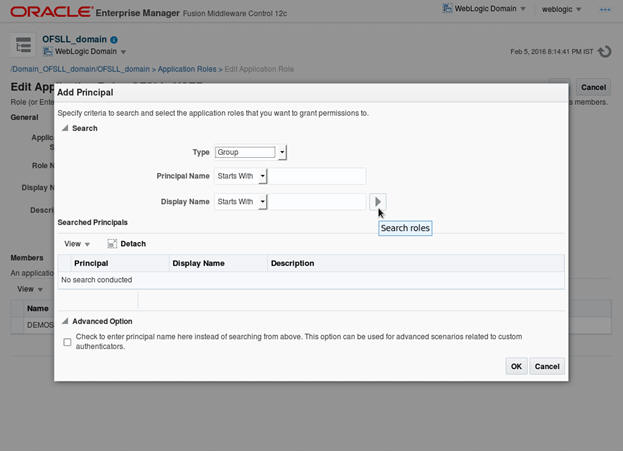The height and width of the screenshot is (452, 623).
Task: Click Cancel in Add Principal dialog
Action: click(547, 366)
